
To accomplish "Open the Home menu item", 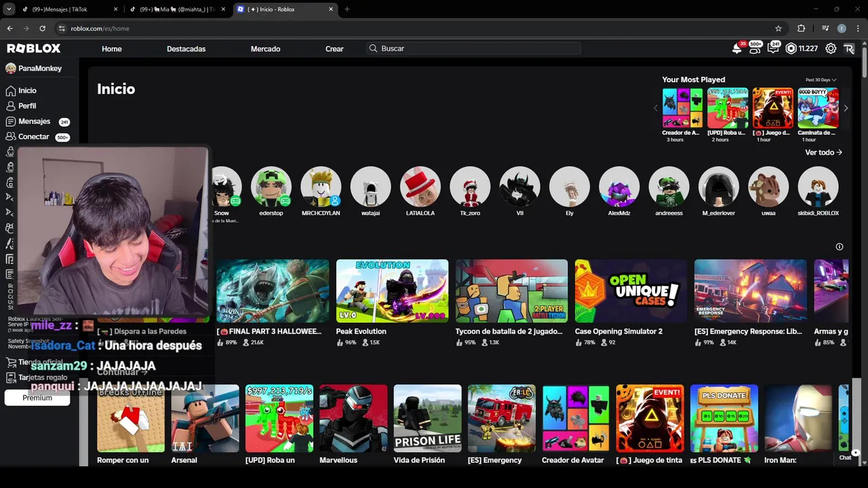I will pos(112,49).
